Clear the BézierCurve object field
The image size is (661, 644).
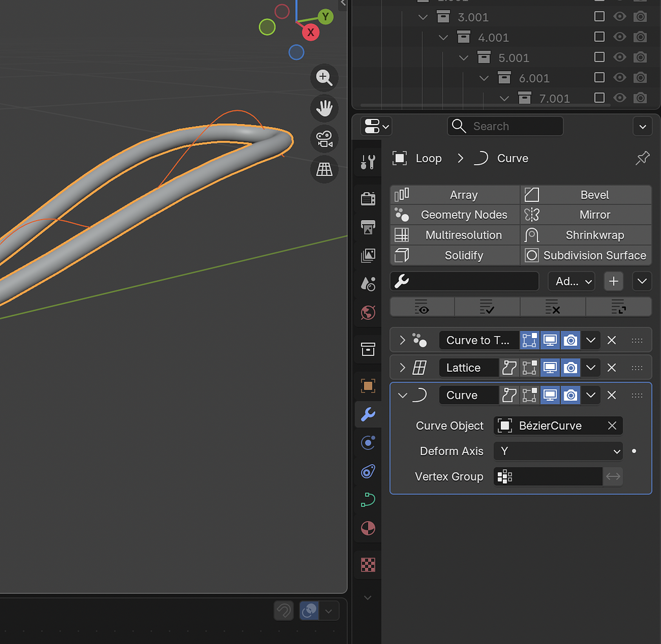(612, 426)
